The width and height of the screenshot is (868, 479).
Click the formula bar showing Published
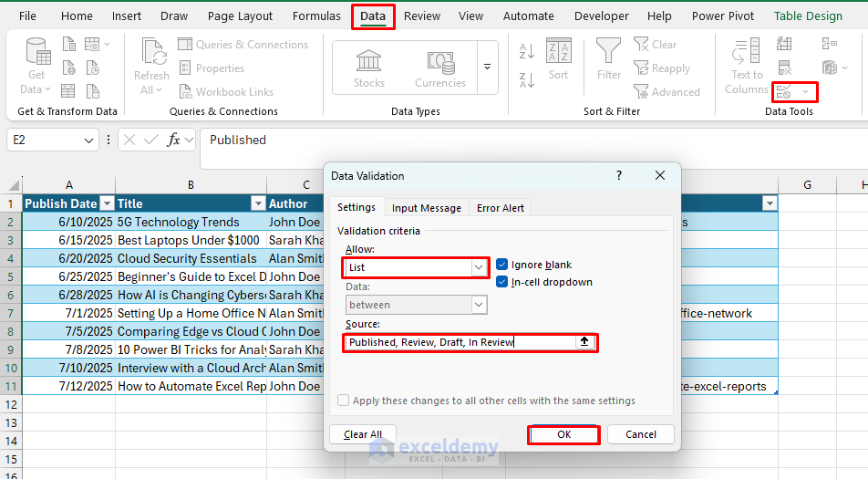532,147
